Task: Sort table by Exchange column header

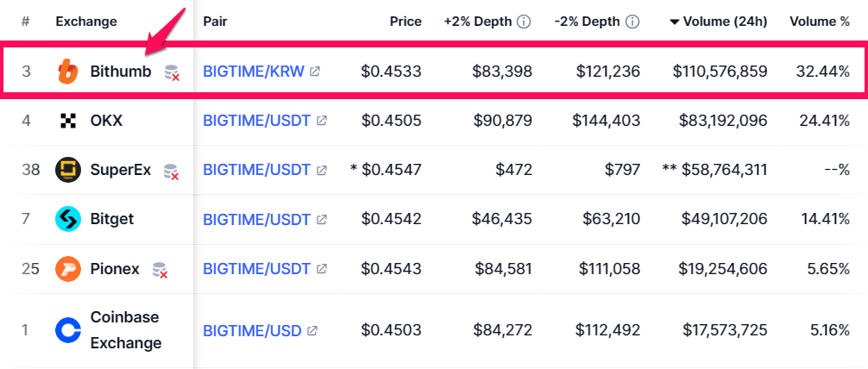Action: click(x=86, y=22)
